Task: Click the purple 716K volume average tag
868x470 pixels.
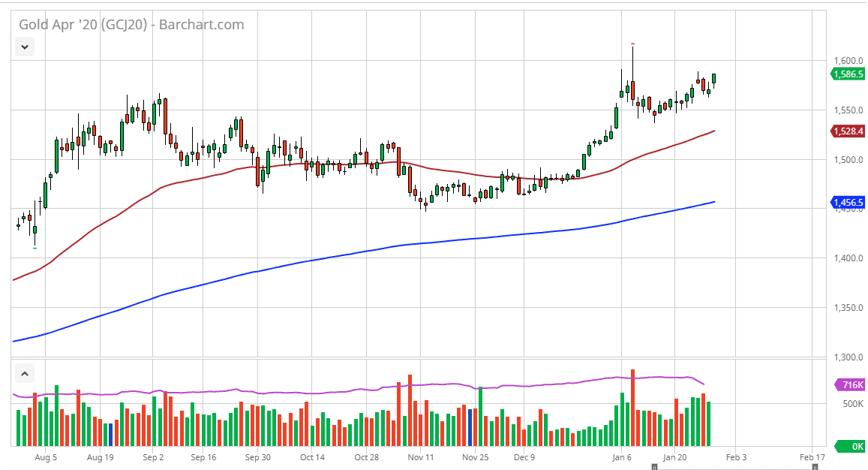Action: point(850,385)
